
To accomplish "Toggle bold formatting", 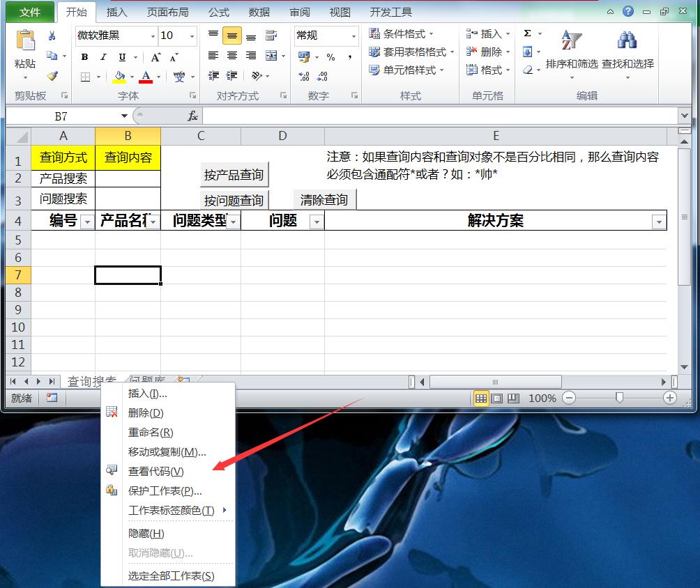I will tap(84, 56).
